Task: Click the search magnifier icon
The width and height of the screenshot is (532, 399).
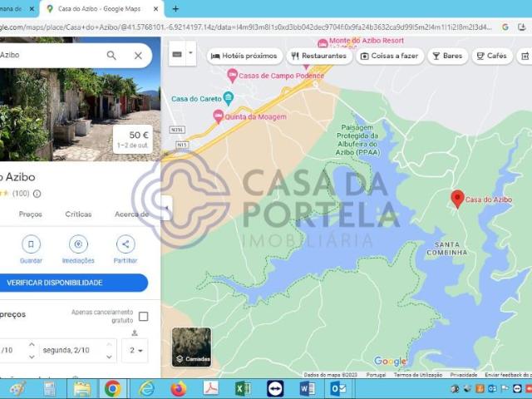Action: click(x=111, y=56)
